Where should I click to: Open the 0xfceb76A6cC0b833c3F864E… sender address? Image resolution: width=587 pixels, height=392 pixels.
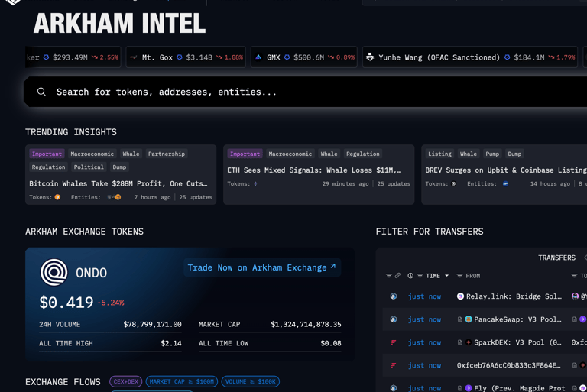[508, 365]
